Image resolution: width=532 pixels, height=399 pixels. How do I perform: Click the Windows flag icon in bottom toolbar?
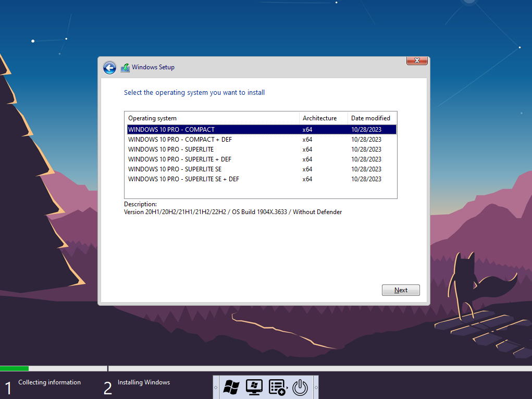click(231, 387)
